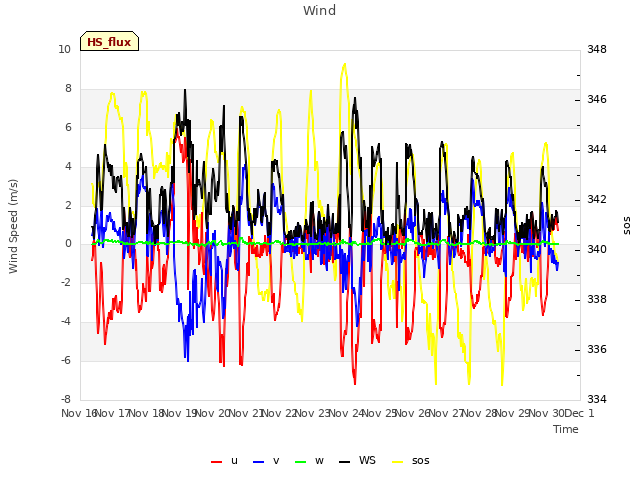Screen dimensions: 640x480
Task: Click the 'u' legend label
Action: coord(234,460)
